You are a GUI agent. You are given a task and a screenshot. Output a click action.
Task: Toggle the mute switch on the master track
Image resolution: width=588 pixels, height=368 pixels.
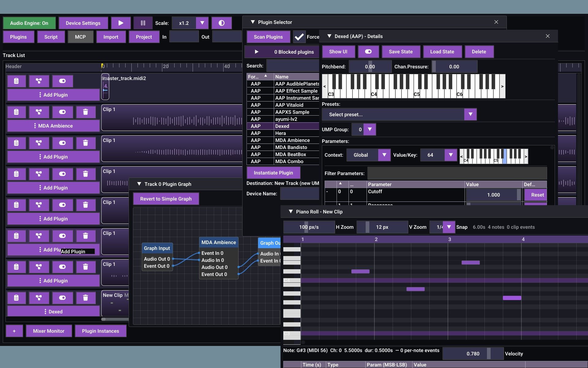(x=62, y=81)
